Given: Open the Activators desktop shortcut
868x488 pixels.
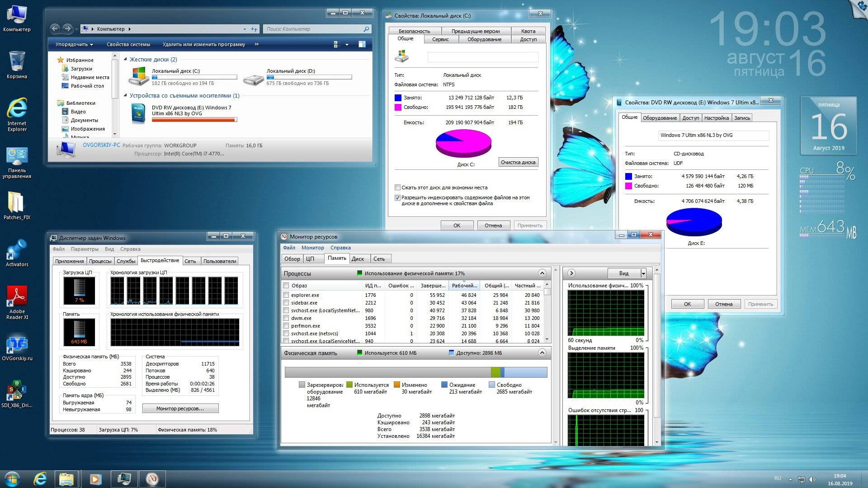Looking at the screenshot, I should pos(17,253).
